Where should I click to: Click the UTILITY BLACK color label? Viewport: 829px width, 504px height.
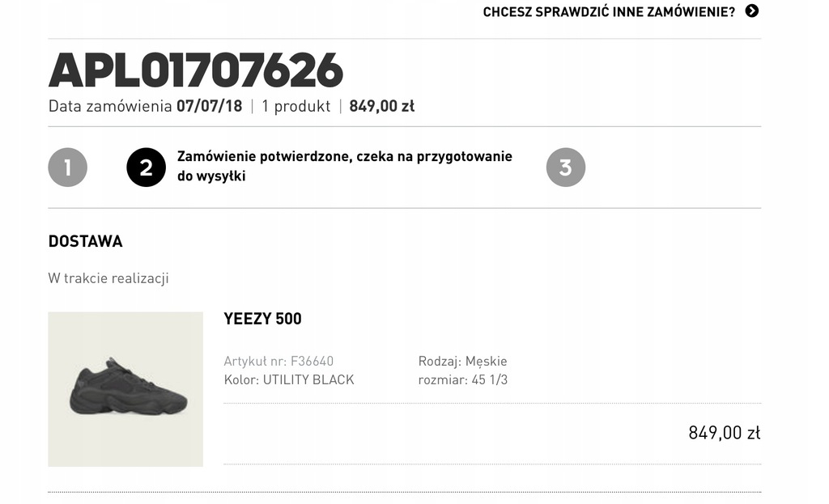(x=308, y=379)
